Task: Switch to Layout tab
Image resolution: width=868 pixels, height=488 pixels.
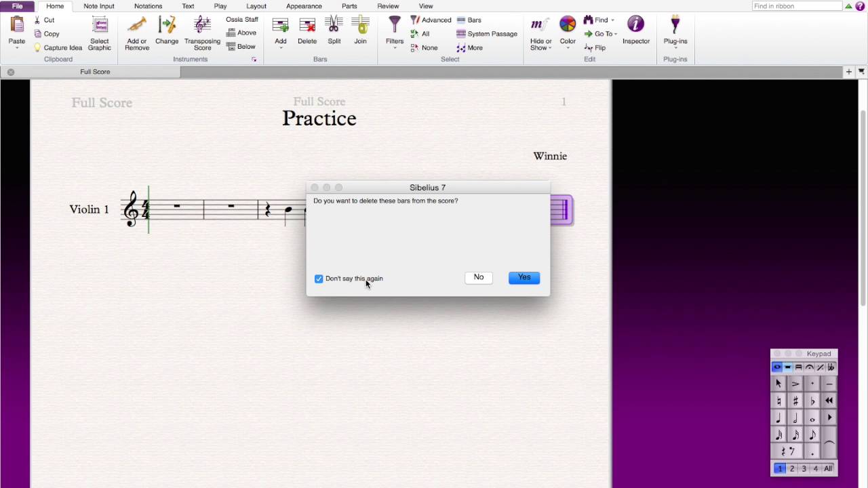Action: (256, 6)
